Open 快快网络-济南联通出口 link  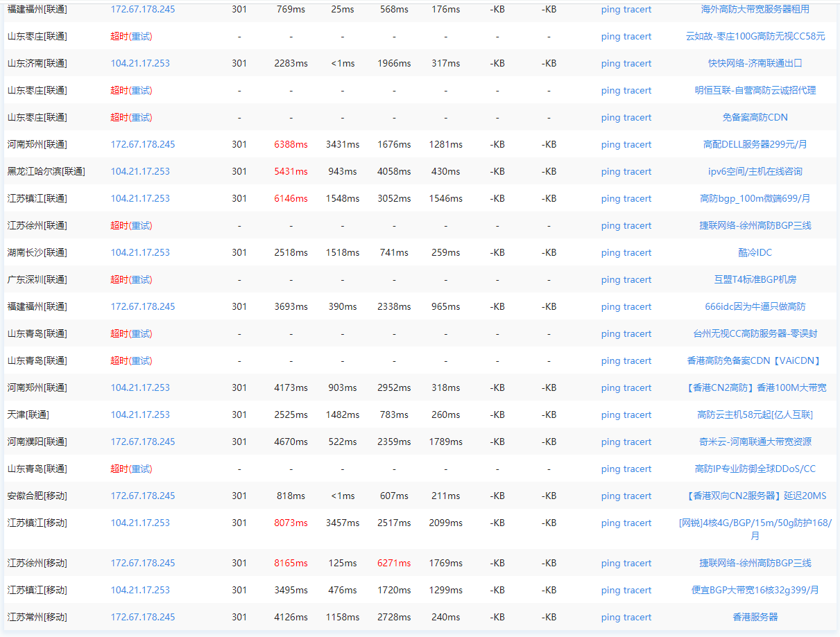755,64
